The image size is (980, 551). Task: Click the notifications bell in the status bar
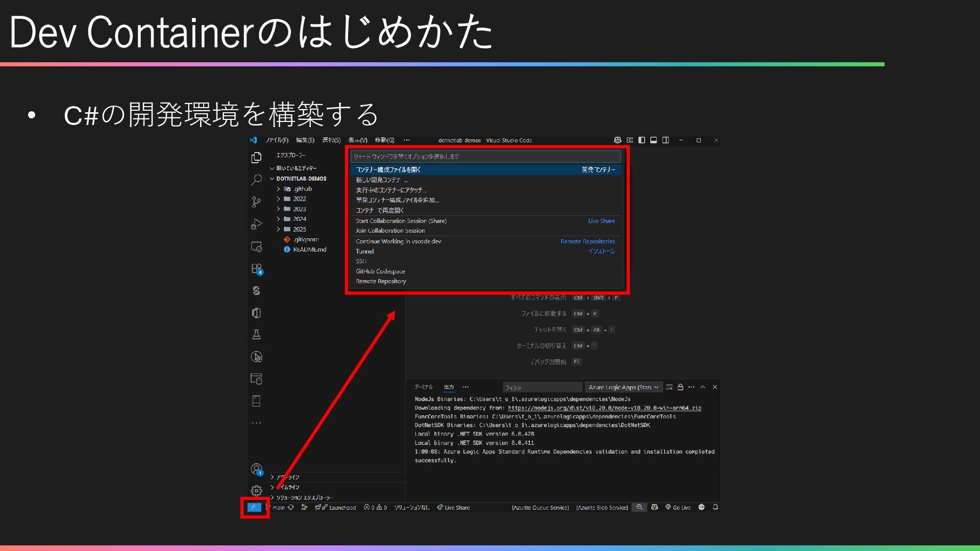click(x=715, y=507)
